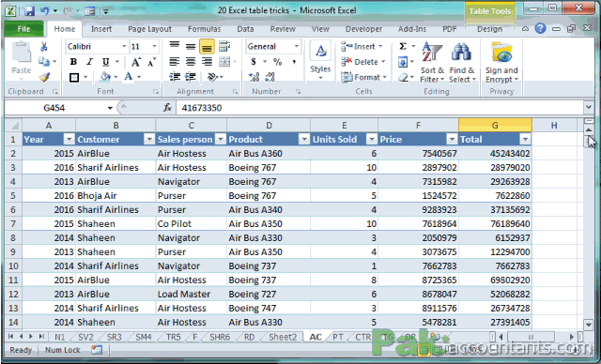Open Find & Select binoculars
This screenshot has width=601, height=364.
pos(462,62)
